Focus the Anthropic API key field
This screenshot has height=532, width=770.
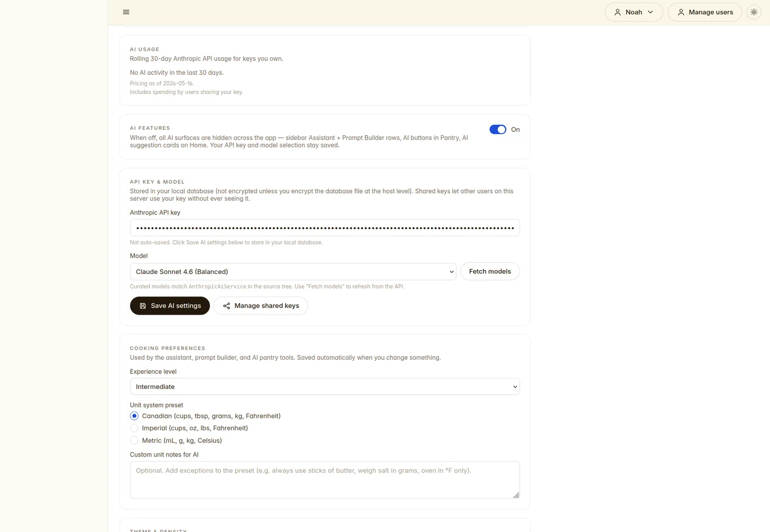point(324,228)
